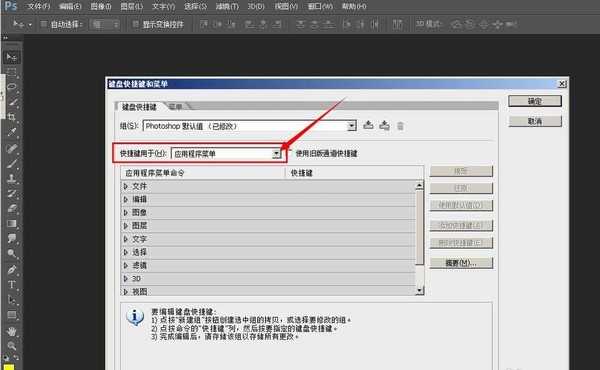This screenshot has height=370, width=600.
Task: Expand the 编辑 row in command list
Action: pyautogui.click(x=126, y=199)
